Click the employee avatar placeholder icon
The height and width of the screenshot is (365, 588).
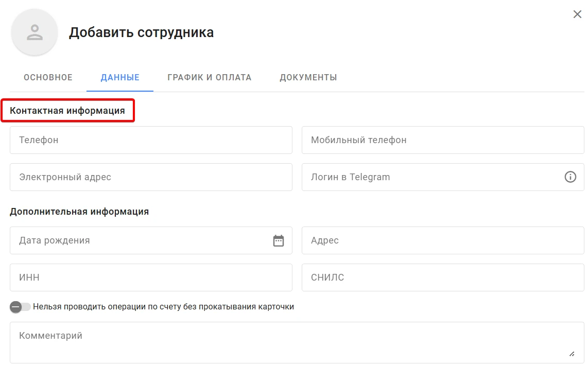click(34, 32)
